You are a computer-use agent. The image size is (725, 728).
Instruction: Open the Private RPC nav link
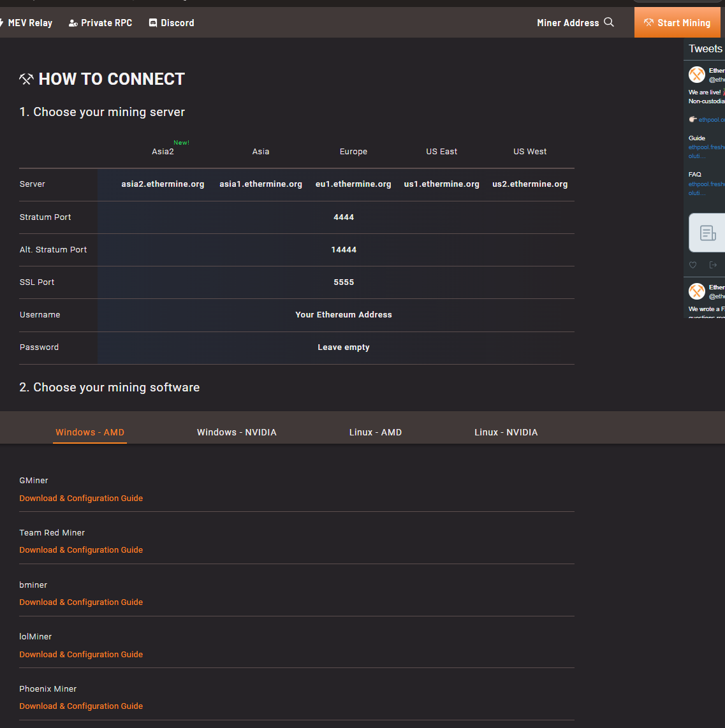pyautogui.click(x=100, y=23)
